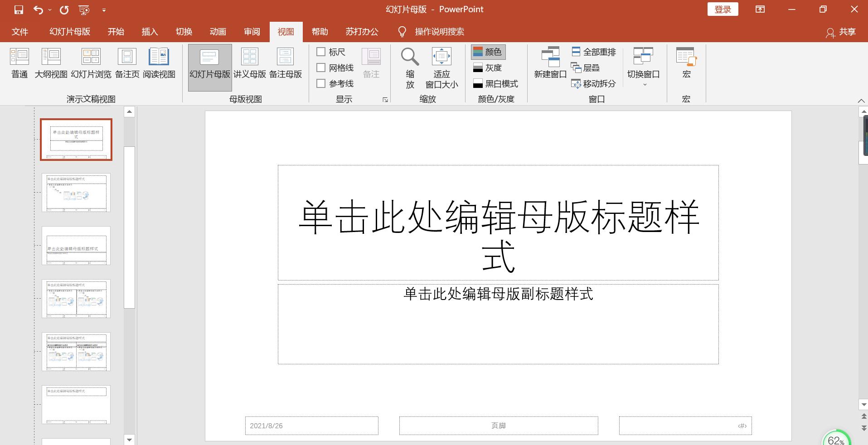868x445 pixels.
Task: Enable the 标尺 (Ruler) checkbox
Action: click(321, 52)
